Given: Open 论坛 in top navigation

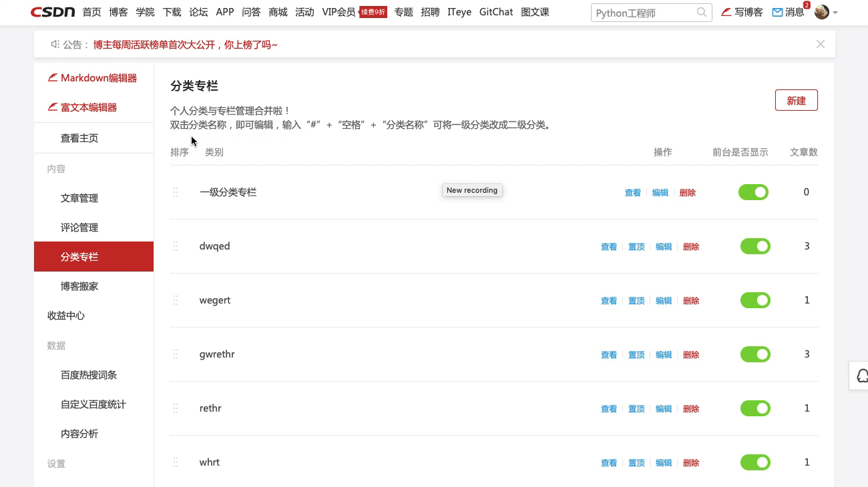Looking at the screenshot, I should point(198,12).
